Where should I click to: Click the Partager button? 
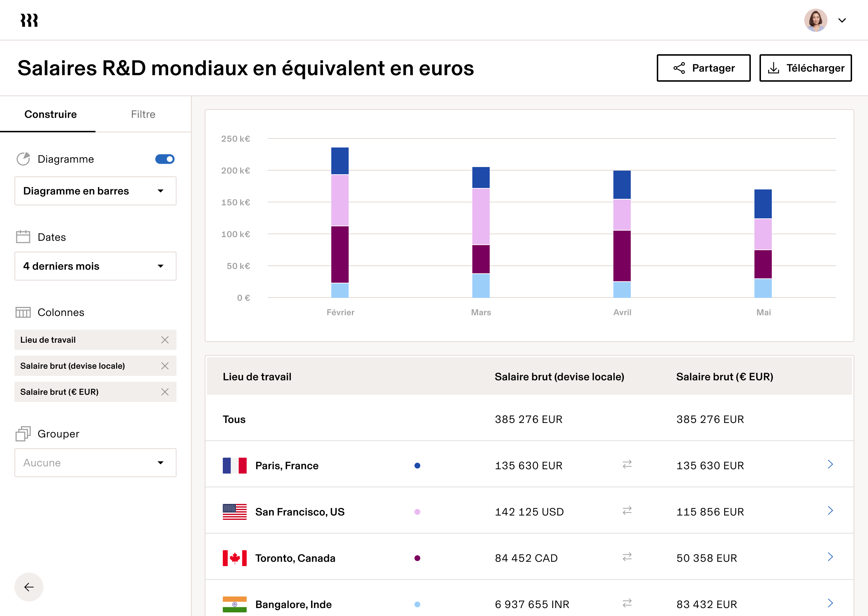pos(704,68)
